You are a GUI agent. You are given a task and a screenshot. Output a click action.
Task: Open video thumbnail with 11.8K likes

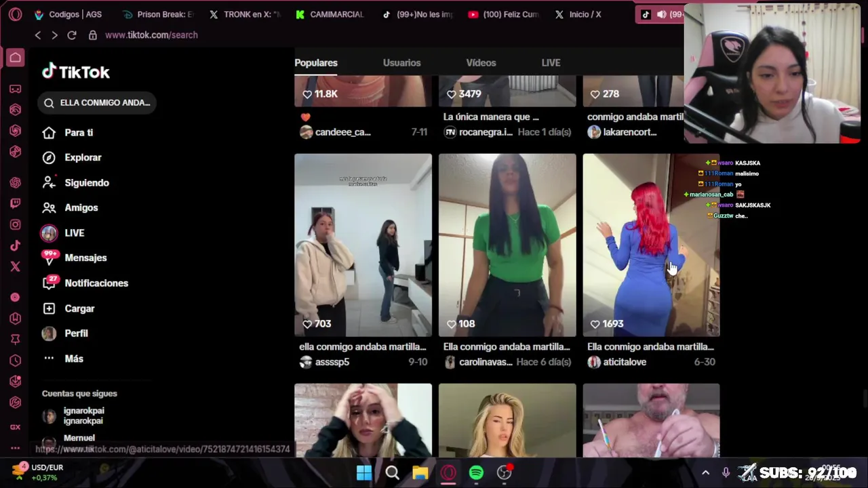[363, 91]
